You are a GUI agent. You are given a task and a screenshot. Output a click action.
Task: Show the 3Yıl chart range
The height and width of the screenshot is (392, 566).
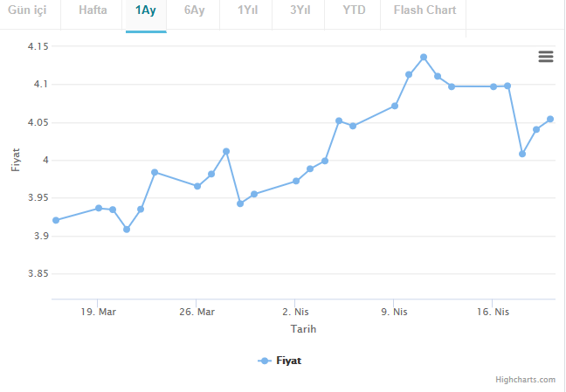point(300,10)
